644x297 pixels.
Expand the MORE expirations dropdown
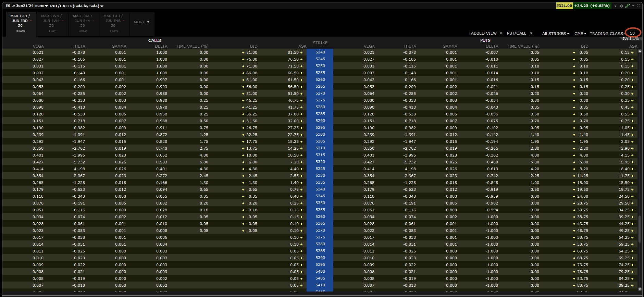coord(141,22)
